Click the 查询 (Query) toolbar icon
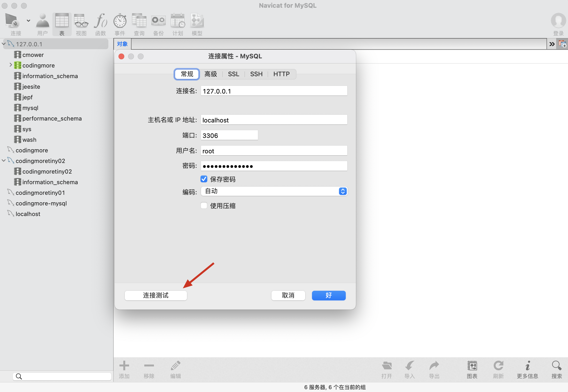This screenshot has height=392, width=568. 139,21
